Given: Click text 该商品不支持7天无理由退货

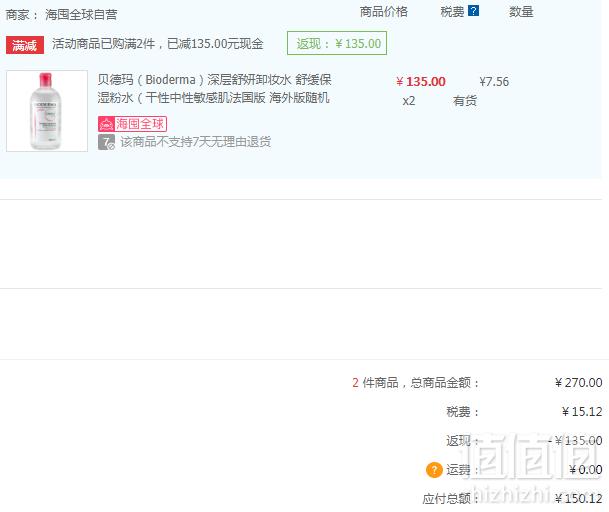Looking at the screenshot, I should click(195, 142).
